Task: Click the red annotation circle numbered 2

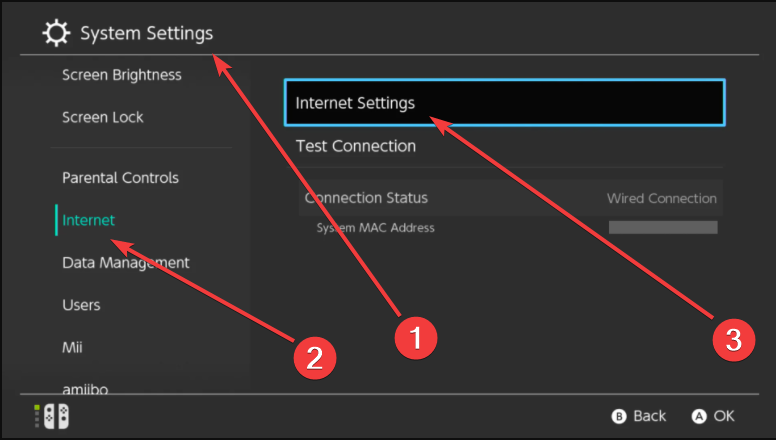Action: pos(315,358)
